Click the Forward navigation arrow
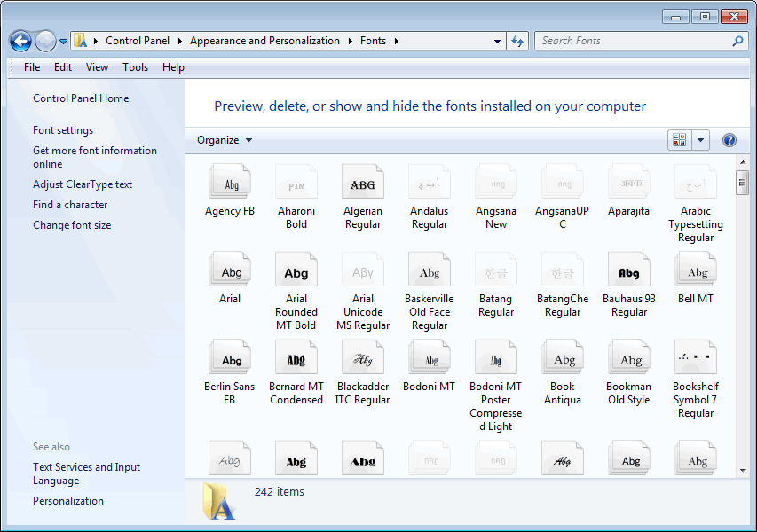 coord(45,41)
